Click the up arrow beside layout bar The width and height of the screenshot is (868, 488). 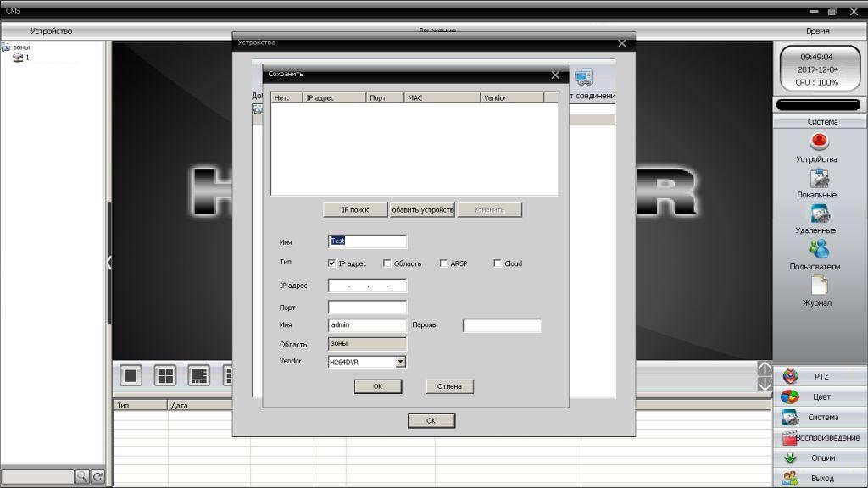(x=765, y=369)
